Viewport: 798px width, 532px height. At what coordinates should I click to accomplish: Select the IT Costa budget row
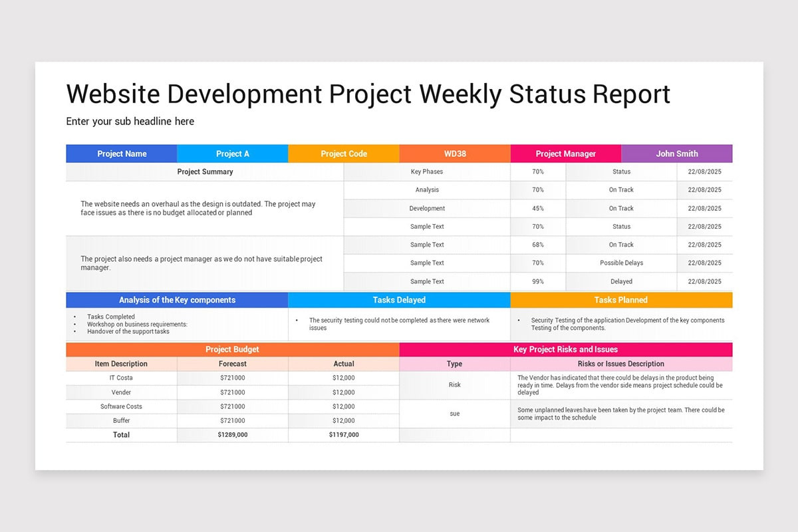[x=121, y=378]
